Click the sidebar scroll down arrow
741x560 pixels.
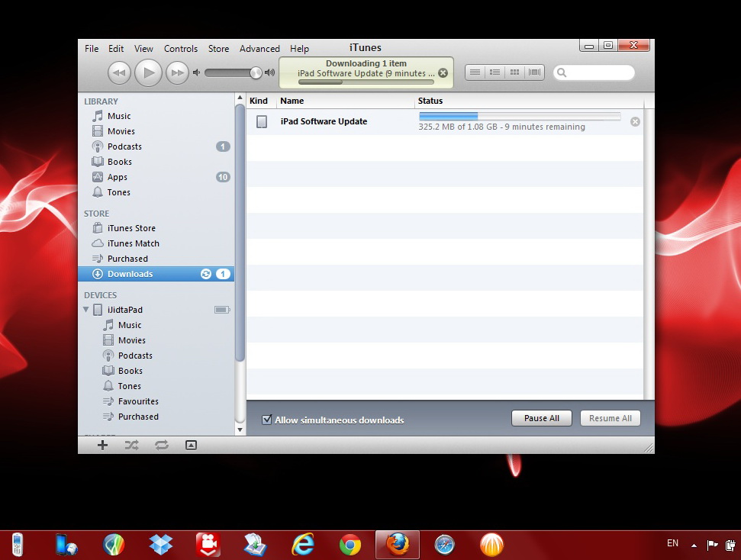pyautogui.click(x=240, y=430)
